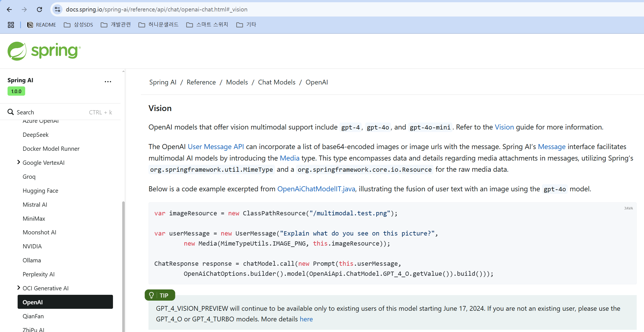
Task: Click the Models breadcrumb
Action: pyautogui.click(x=237, y=82)
